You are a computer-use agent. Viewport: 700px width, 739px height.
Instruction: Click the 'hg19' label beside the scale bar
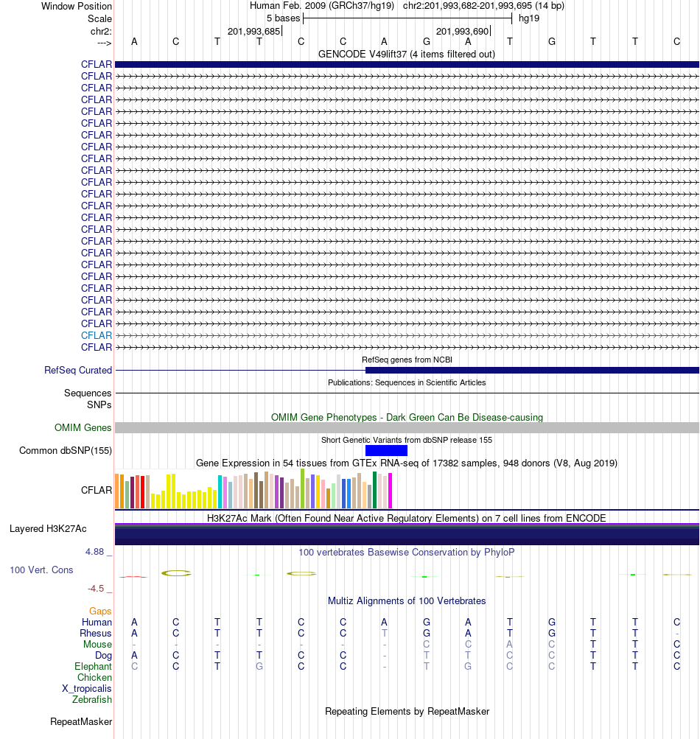[529, 18]
